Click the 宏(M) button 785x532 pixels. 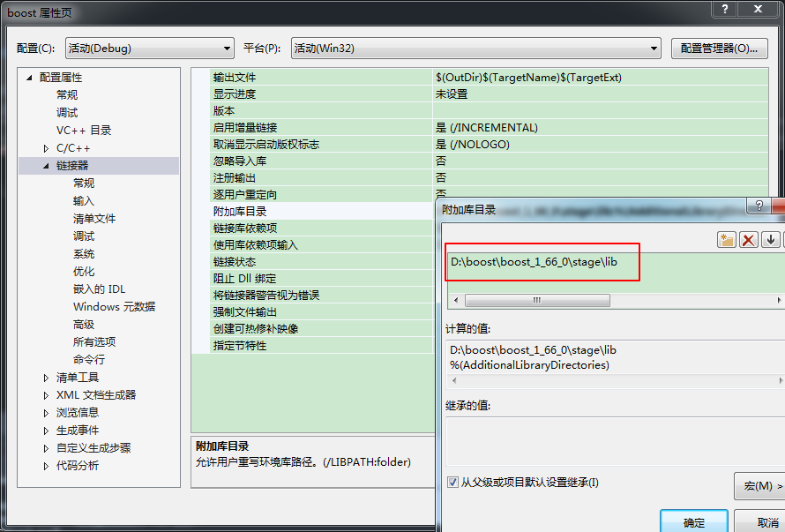click(x=759, y=486)
